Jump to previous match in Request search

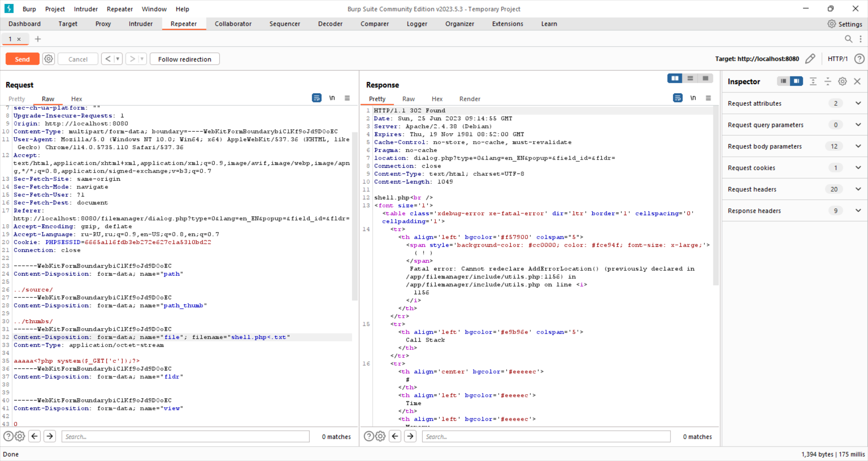coord(35,436)
